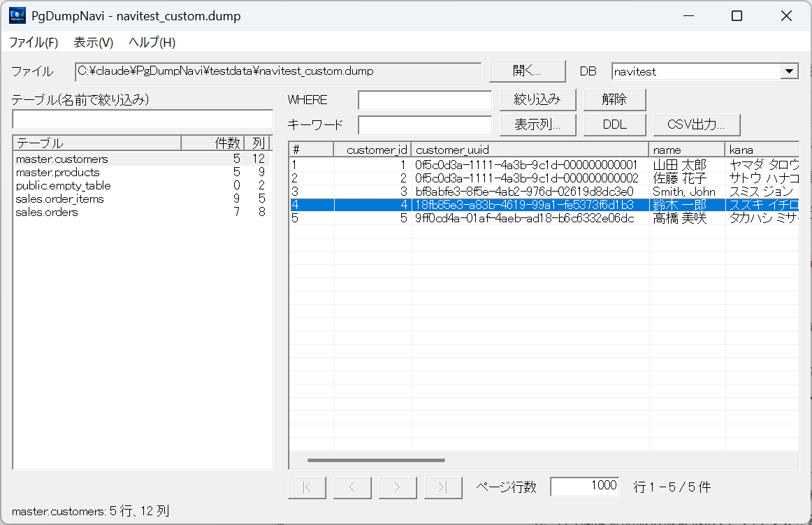
Task: Select sales.order_items in table list
Action: click(141, 199)
